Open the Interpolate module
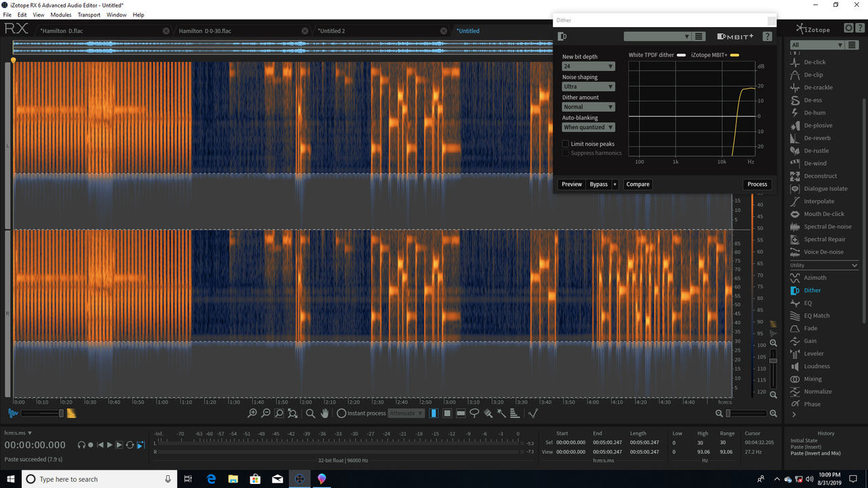The image size is (868, 488). pos(812,201)
